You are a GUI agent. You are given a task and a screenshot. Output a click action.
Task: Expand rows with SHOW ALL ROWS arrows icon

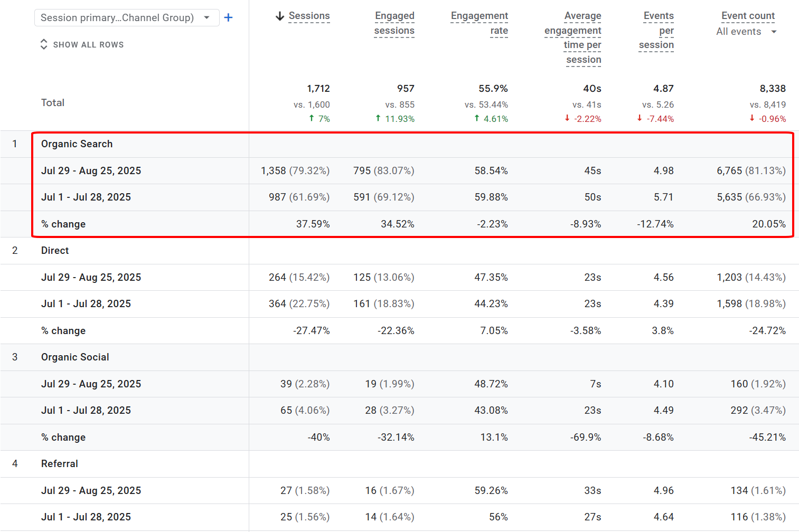coord(44,44)
